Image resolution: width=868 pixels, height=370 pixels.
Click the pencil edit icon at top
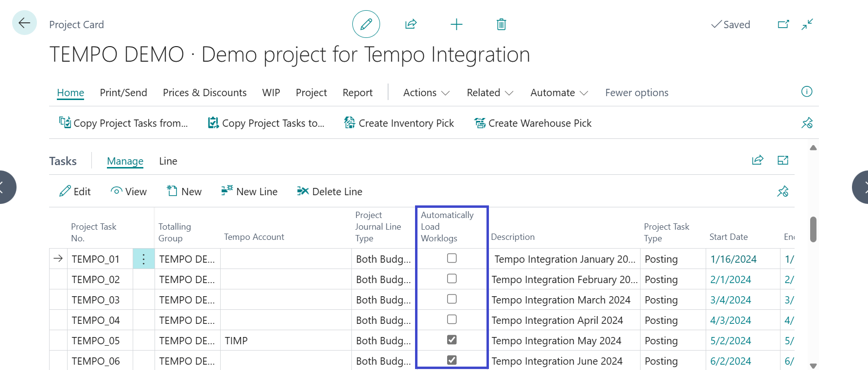[x=366, y=24]
